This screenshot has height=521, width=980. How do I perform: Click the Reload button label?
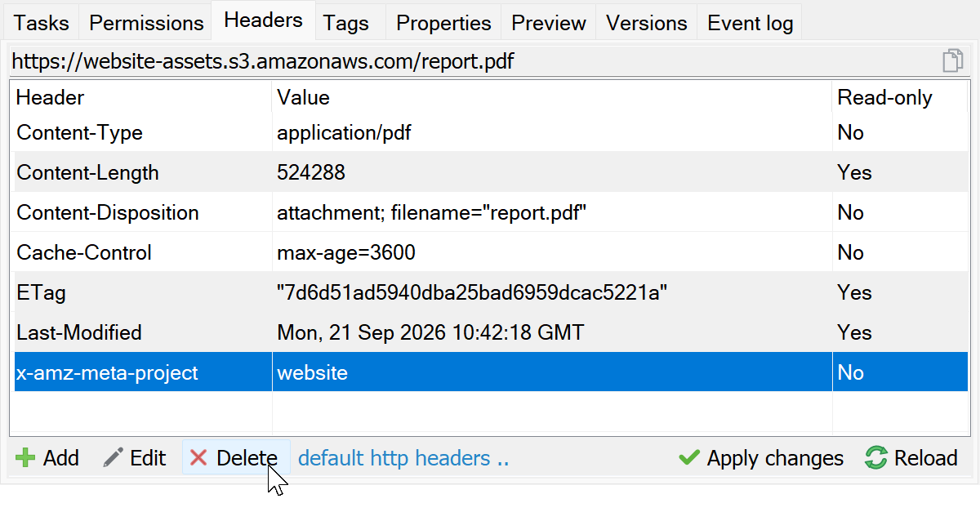pos(926,459)
